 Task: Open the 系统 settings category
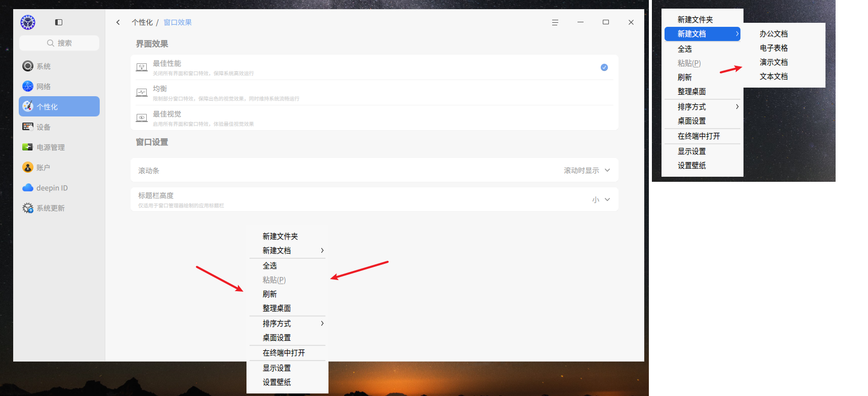pyautogui.click(x=59, y=66)
